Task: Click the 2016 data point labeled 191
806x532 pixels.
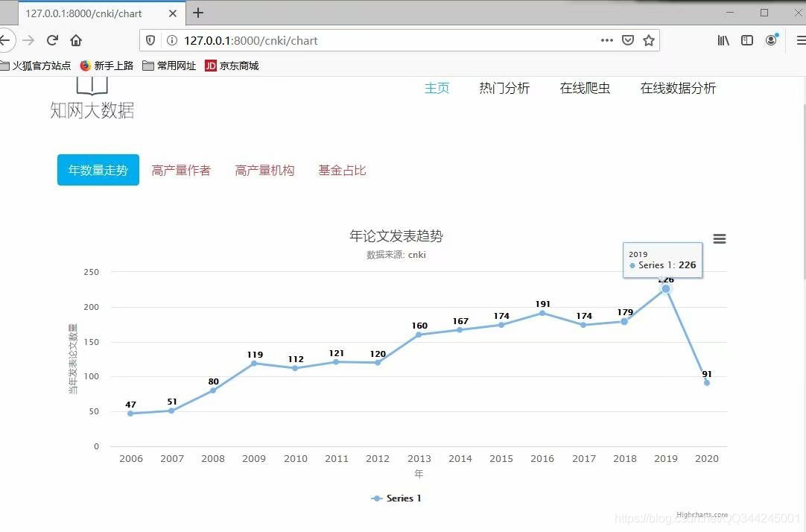Action: 542,313
